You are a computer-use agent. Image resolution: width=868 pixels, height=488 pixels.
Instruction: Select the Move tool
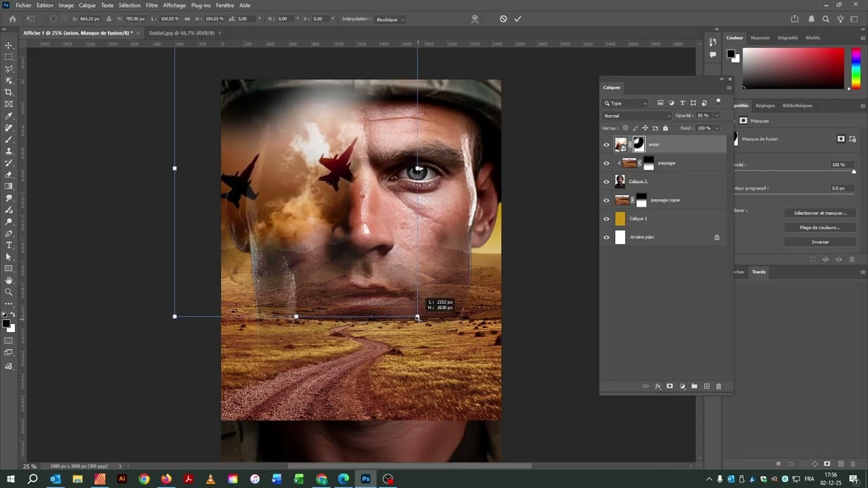(x=9, y=45)
